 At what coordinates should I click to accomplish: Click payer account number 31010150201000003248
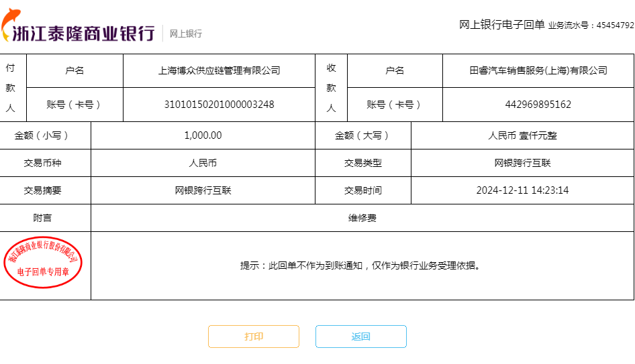point(219,105)
